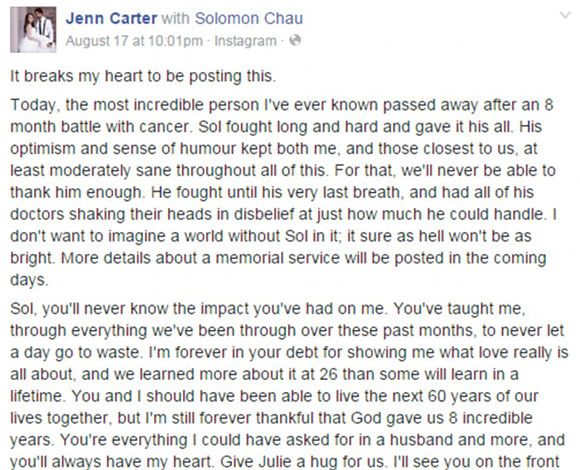Click the sentence 'Give Julie a hug for us'
The height and width of the screenshot is (470, 580).
(303, 461)
